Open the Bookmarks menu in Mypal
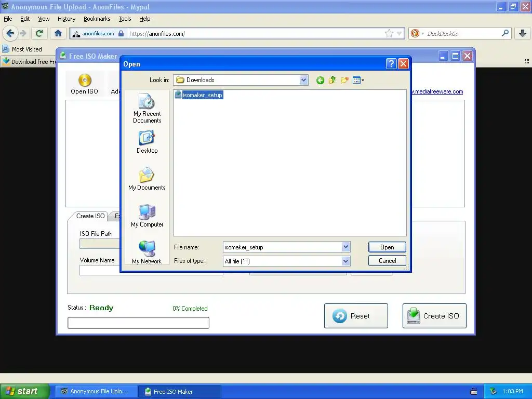Viewport: 532px width, 399px height. coord(97,19)
